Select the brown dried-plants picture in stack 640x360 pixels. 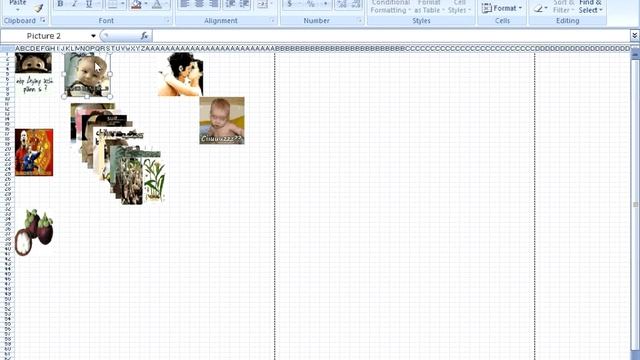(x=132, y=182)
